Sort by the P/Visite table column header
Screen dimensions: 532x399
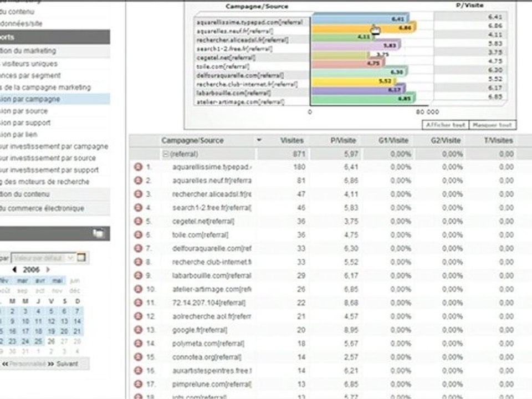tap(343, 140)
